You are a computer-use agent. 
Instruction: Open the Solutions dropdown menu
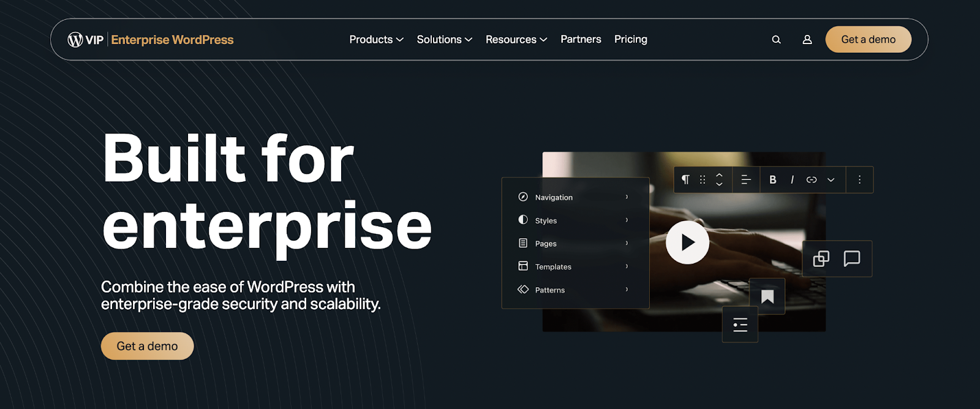[x=445, y=40]
